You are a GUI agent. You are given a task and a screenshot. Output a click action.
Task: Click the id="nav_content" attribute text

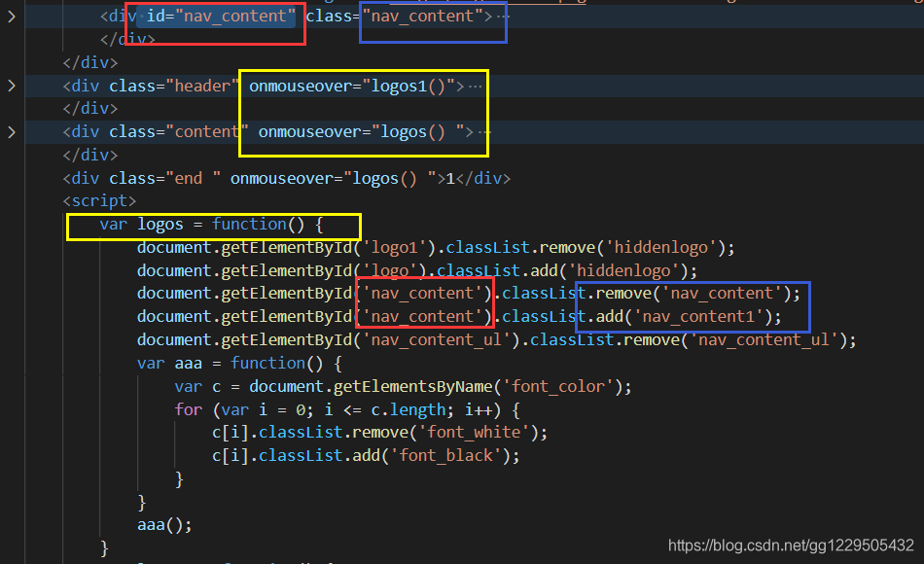(221, 17)
